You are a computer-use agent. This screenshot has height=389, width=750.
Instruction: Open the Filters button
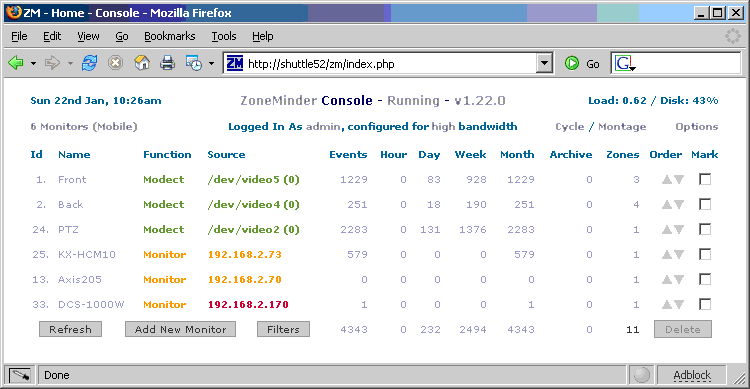point(283,329)
